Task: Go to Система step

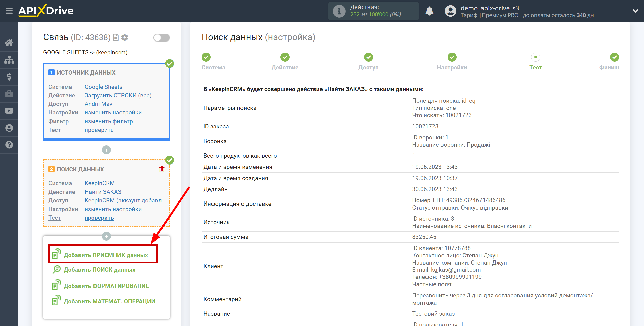Action: 206,57
